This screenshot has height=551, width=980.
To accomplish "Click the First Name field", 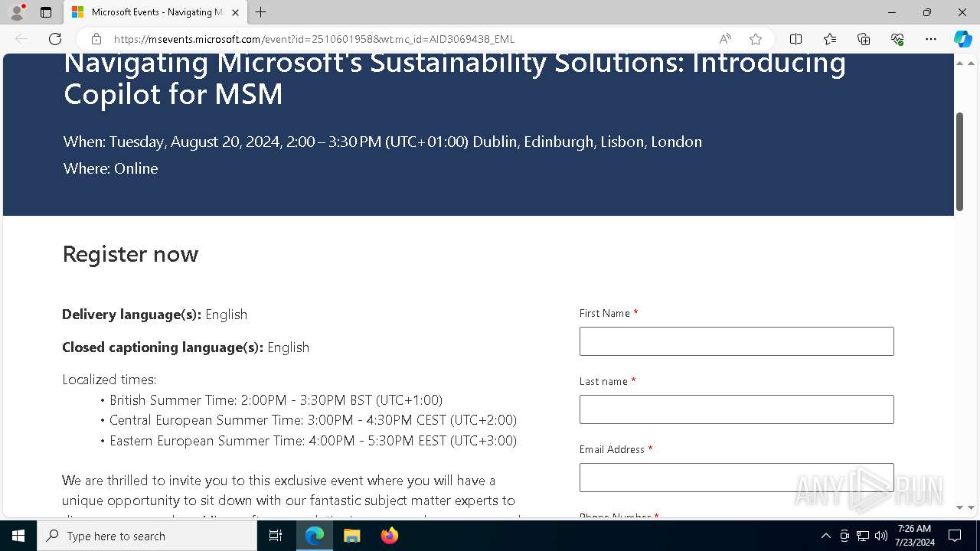I will pyautogui.click(x=737, y=341).
